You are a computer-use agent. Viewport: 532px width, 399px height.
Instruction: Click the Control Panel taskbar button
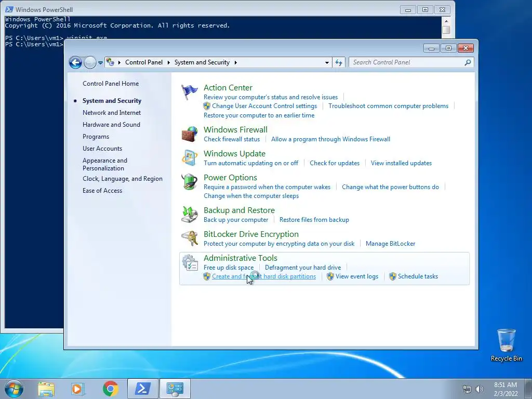point(175,389)
